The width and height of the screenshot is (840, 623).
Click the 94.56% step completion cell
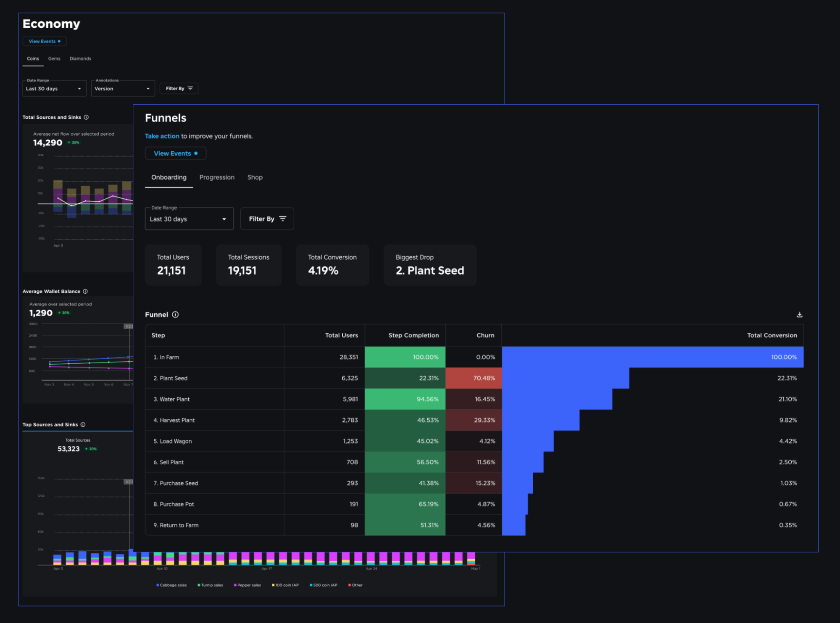pos(405,399)
